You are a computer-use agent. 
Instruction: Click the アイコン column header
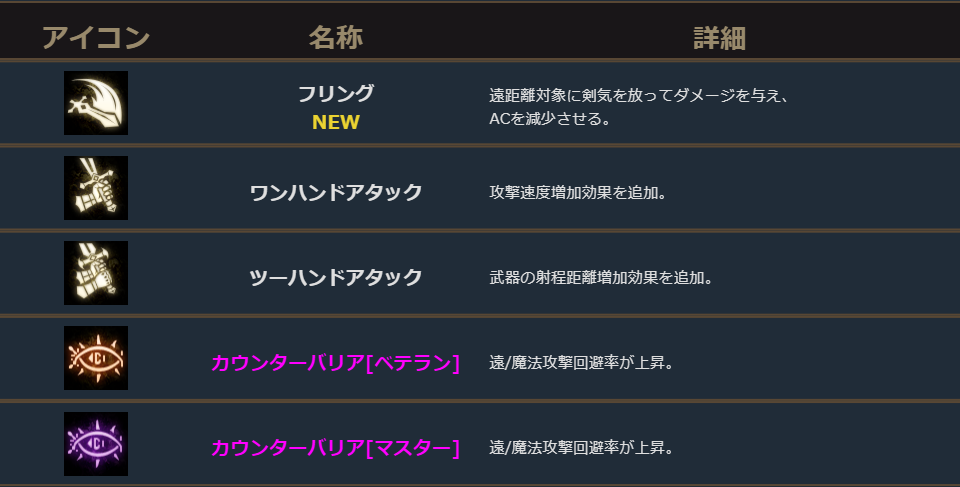96,38
